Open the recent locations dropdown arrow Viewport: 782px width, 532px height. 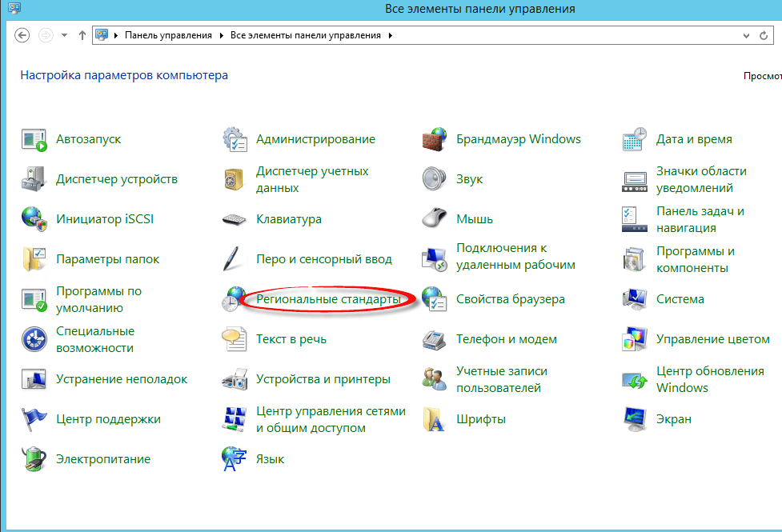click(64, 35)
